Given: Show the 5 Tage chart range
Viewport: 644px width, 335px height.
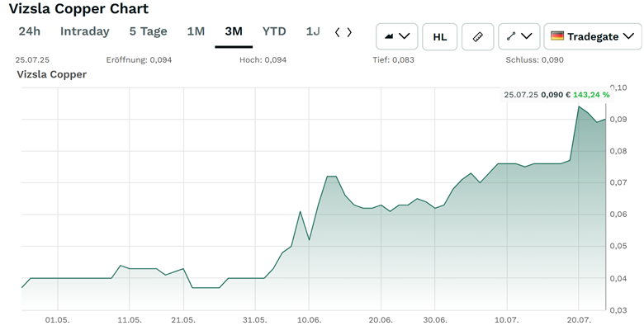Looking at the screenshot, I should coord(148,31).
